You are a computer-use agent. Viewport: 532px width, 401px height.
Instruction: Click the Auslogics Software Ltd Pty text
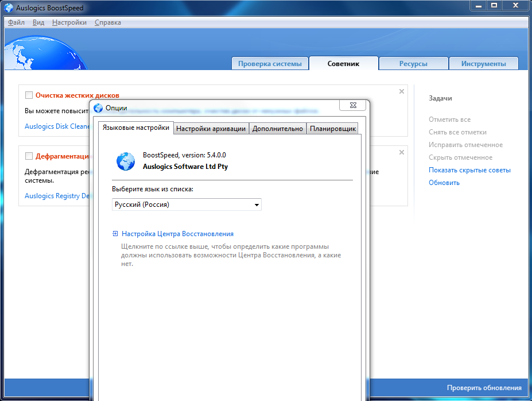click(x=185, y=167)
